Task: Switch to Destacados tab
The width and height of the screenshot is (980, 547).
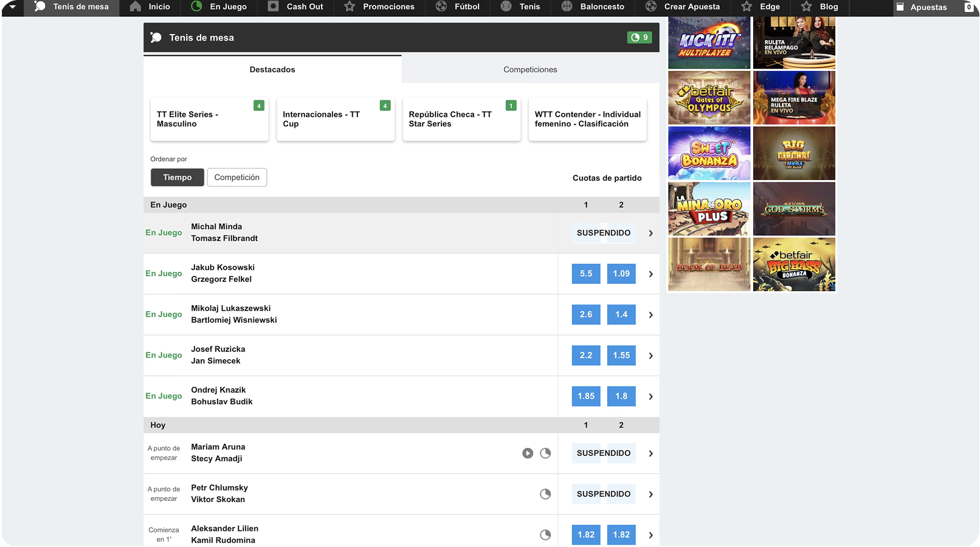Action: tap(272, 69)
